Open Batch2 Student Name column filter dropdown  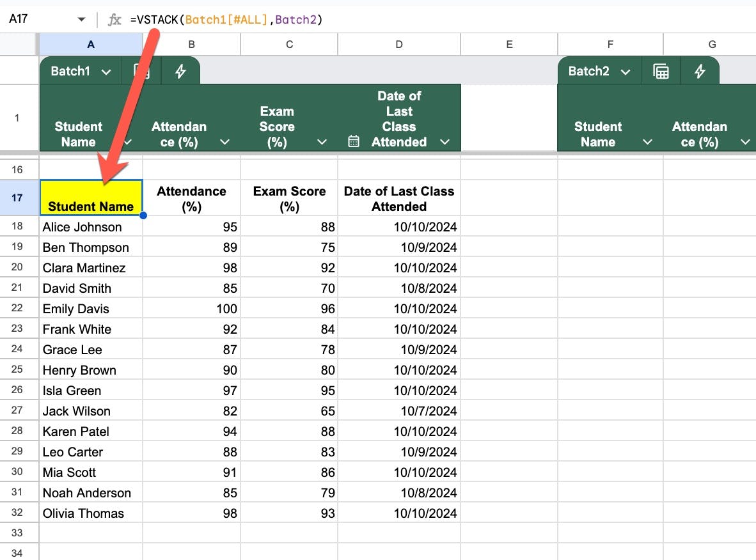coord(647,142)
